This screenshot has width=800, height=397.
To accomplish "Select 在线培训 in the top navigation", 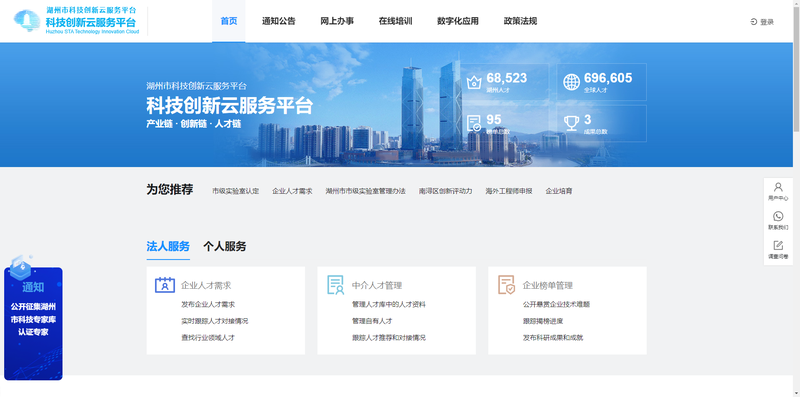I will point(395,21).
